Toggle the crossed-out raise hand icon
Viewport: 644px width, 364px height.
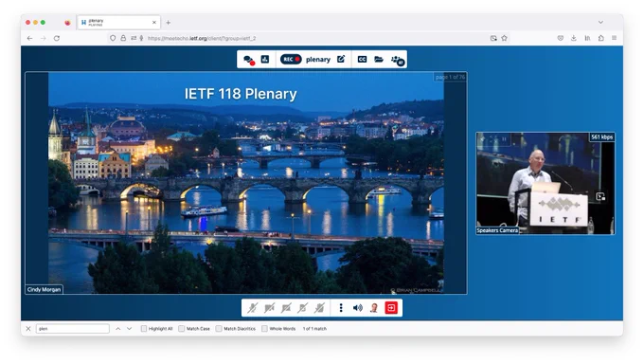(x=319, y=308)
